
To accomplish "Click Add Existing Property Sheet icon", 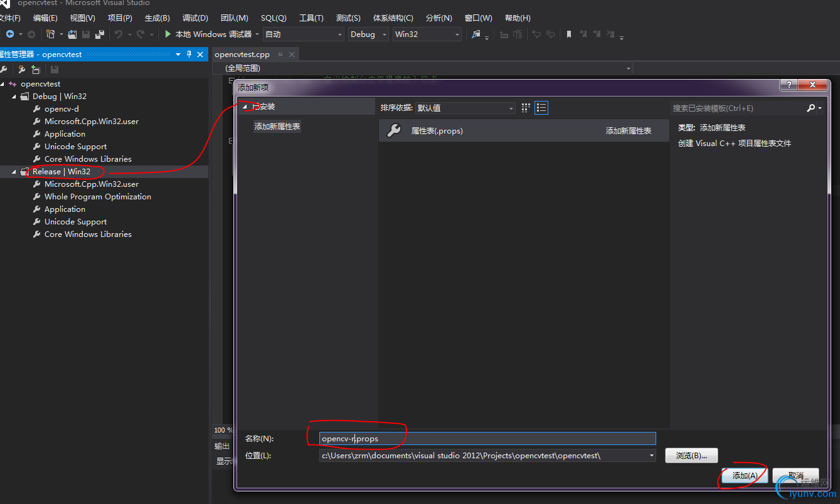I will coord(36,70).
